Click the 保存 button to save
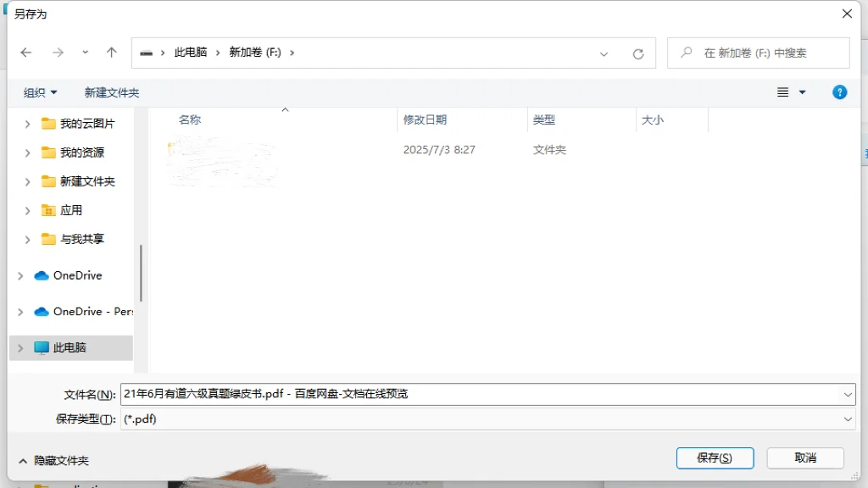The width and height of the screenshot is (868, 488). (715, 457)
